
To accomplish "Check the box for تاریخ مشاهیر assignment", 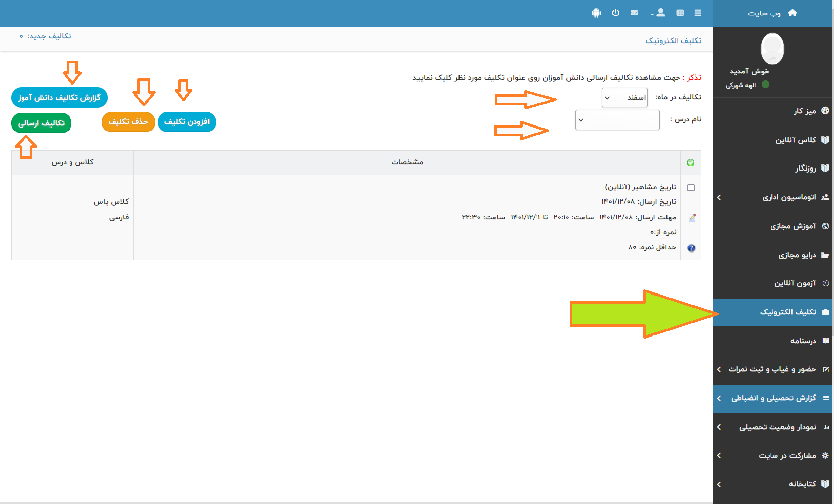I will point(691,188).
